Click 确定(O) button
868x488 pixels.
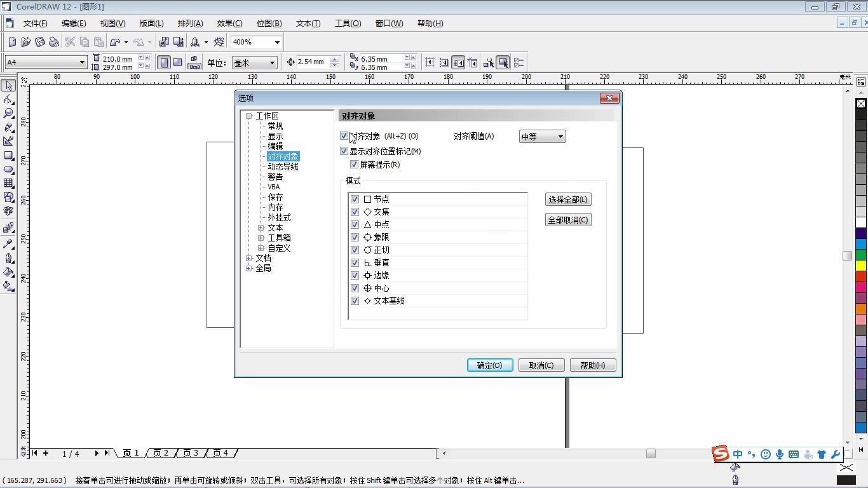(x=490, y=365)
